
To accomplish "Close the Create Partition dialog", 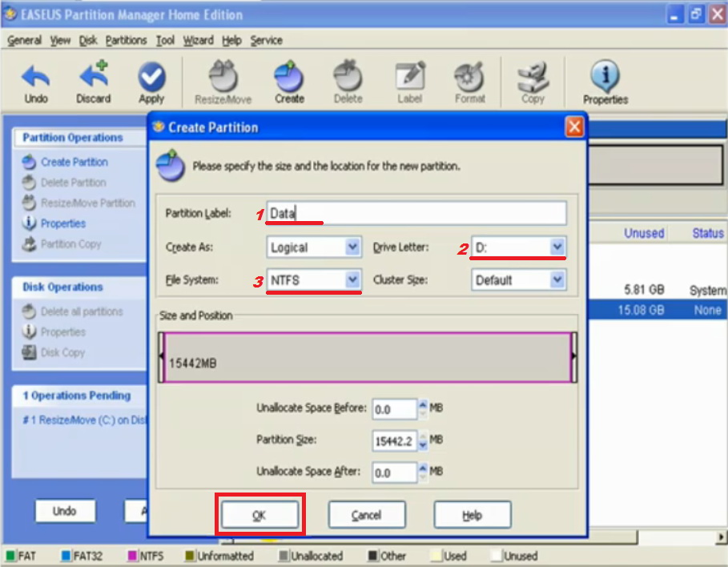I will click(x=574, y=127).
